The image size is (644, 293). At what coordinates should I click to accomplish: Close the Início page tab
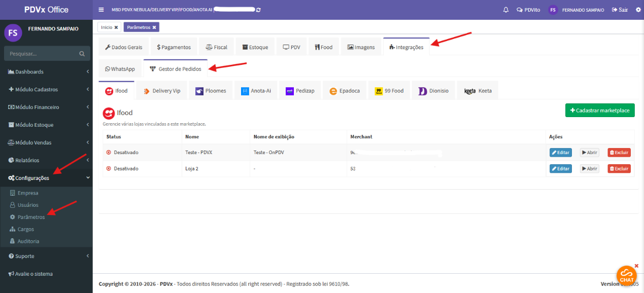(116, 27)
